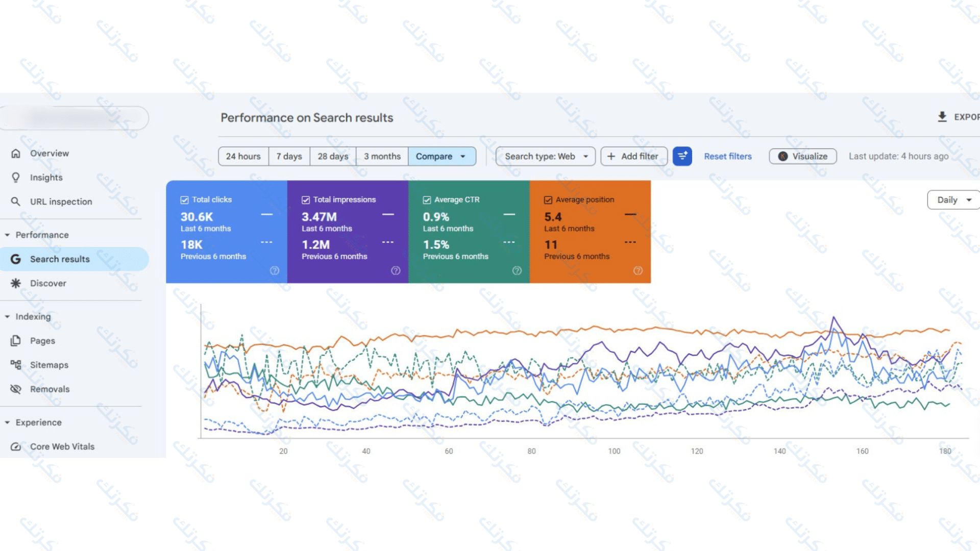Uncheck the Total clicks checkbox
The image size is (980, 551).
click(x=185, y=200)
